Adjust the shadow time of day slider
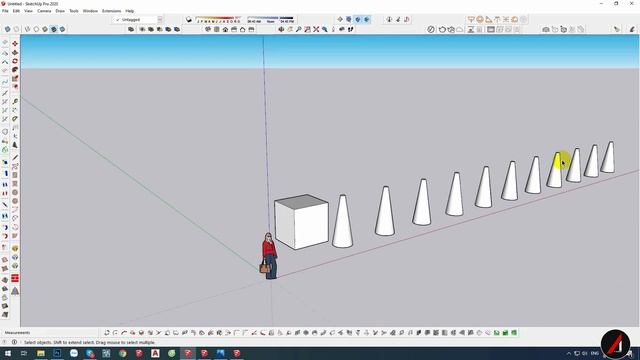 [270, 19]
